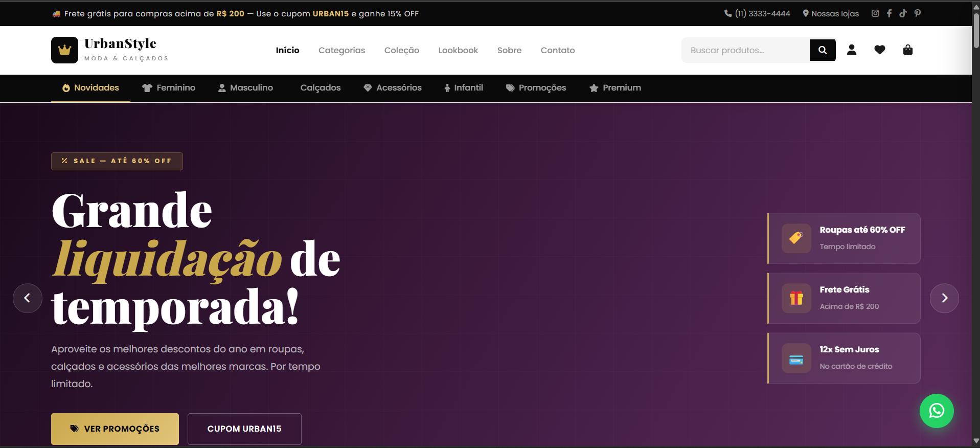Image resolution: width=980 pixels, height=448 pixels.
Task: Open the wishlist heart icon
Action: 880,50
